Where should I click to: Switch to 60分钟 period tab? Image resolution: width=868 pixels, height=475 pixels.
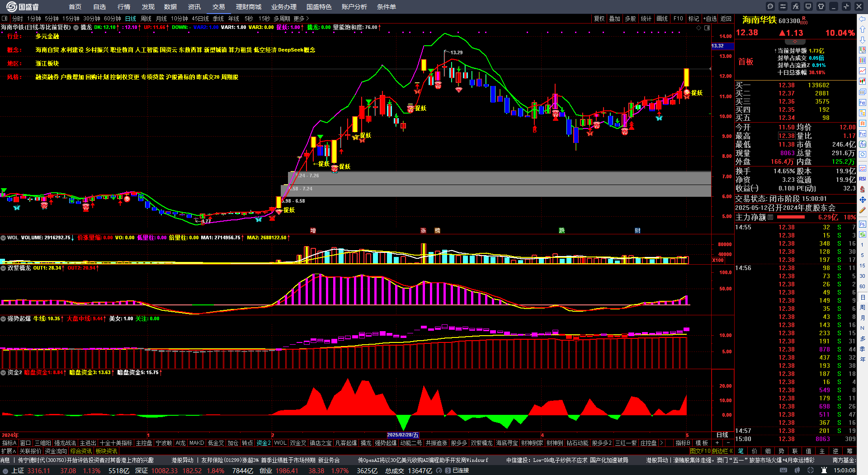[113, 19]
